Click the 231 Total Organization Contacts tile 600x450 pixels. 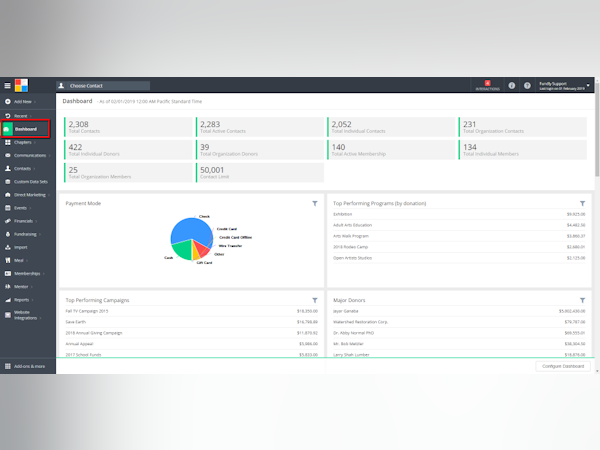(x=523, y=127)
